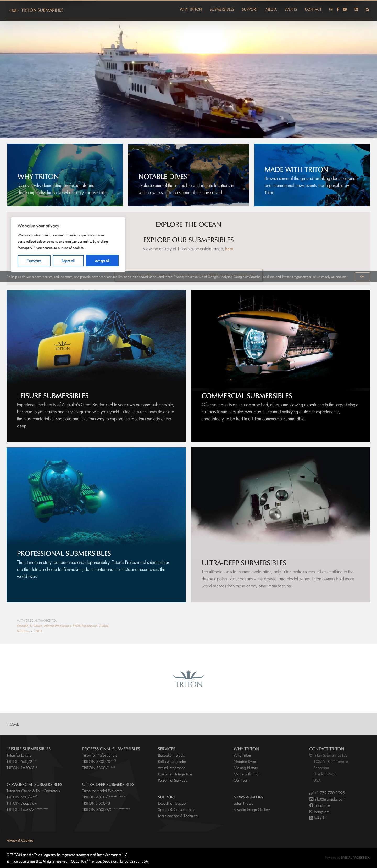Open the Made With Triton card
Viewport: 377px width, 868px height.
(x=312, y=175)
